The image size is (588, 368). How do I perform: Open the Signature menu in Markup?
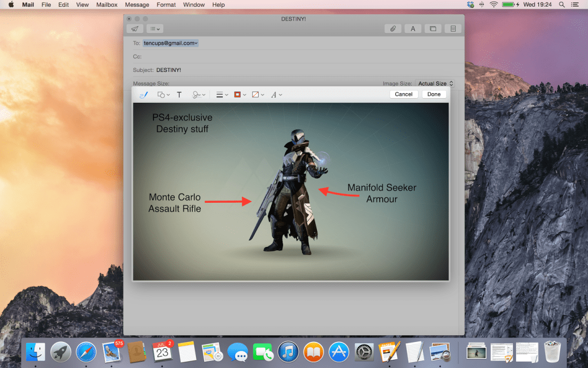(198, 95)
